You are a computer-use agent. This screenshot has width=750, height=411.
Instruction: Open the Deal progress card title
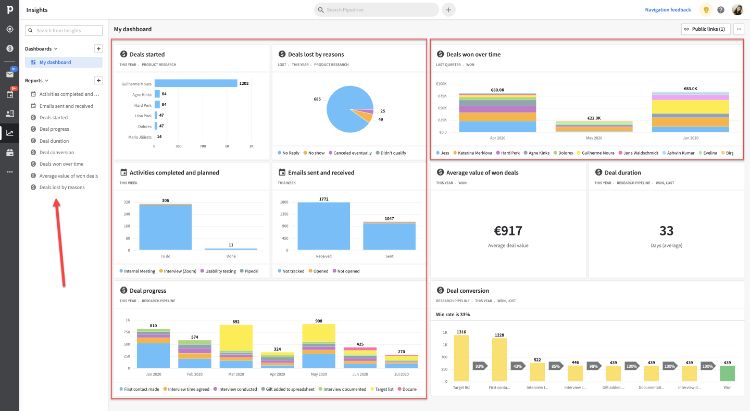click(148, 291)
